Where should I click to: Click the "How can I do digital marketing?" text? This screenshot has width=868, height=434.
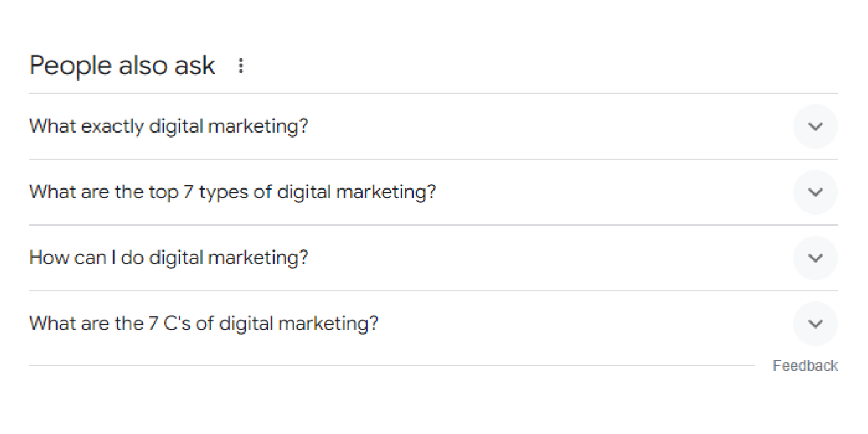pyautogui.click(x=169, y=258)
